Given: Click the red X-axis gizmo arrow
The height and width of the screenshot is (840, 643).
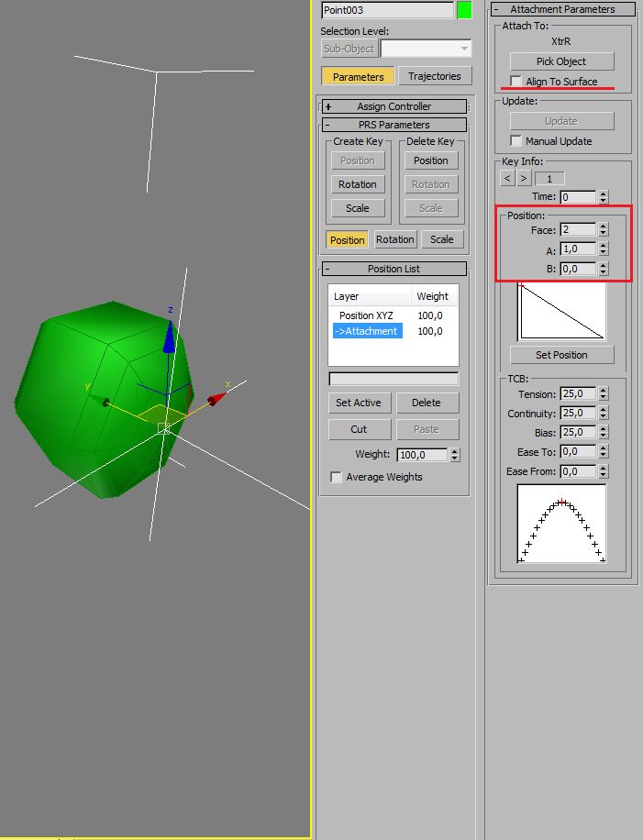Looking at the screenshot, I should coord(217,398).
